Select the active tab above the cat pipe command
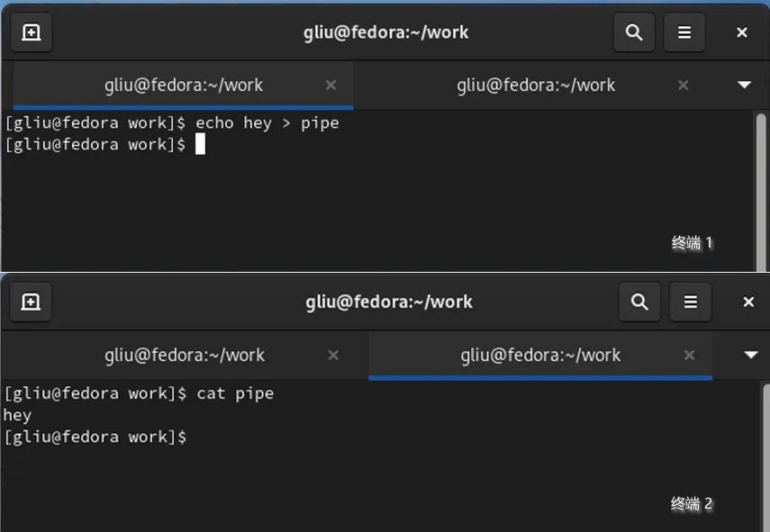770x532 pixels. point(540,356)
